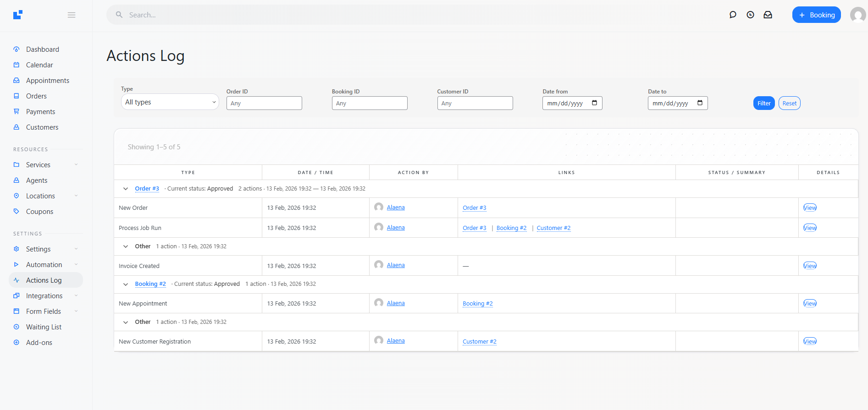Open the Waiting List sidebar item
Screen dimensions: 868x410
click(x=44, y=327)
